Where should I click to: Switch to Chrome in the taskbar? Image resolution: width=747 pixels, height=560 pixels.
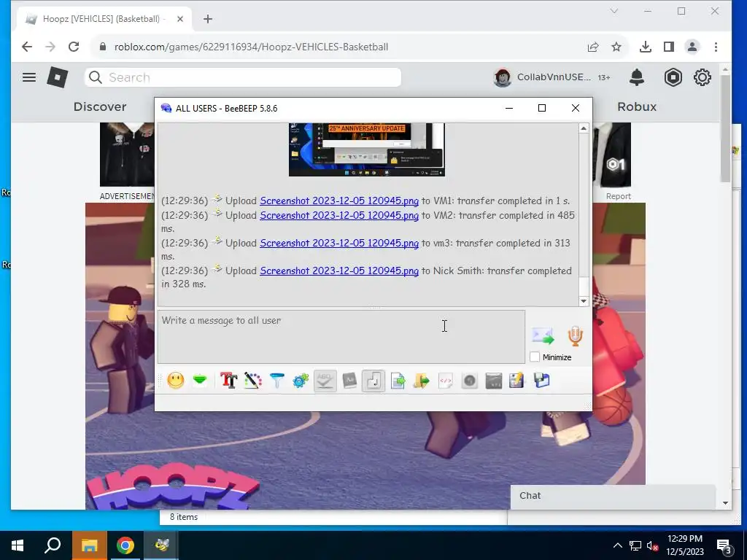coord(125,545)
